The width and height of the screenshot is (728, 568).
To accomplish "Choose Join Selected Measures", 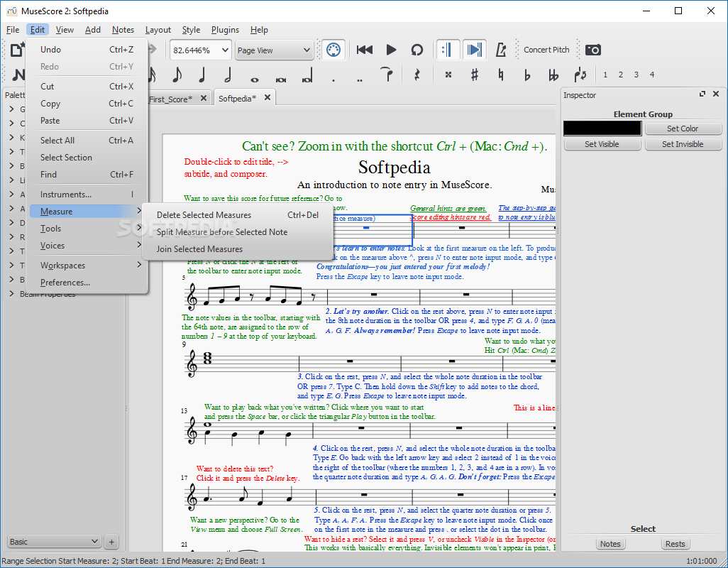I will pyautogui.click(x=238, y=249).
